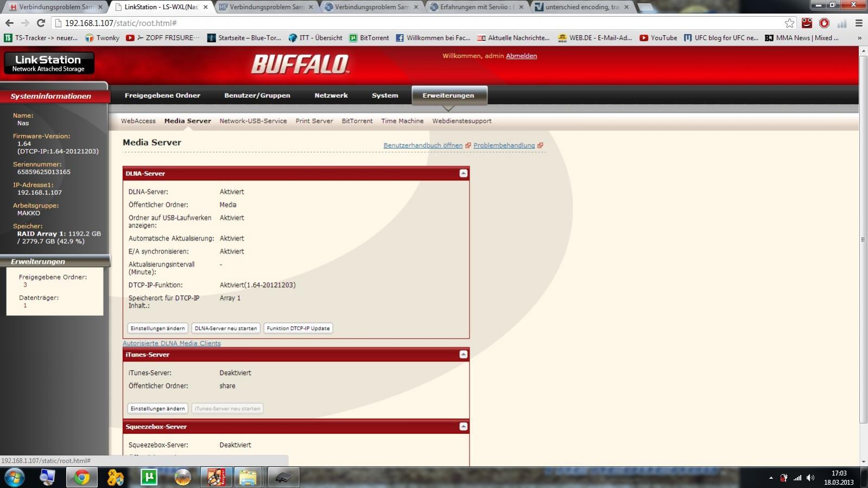Screen dimensions: 868x488
Task: Open Chrome from the taskbar
Action: 81,477
